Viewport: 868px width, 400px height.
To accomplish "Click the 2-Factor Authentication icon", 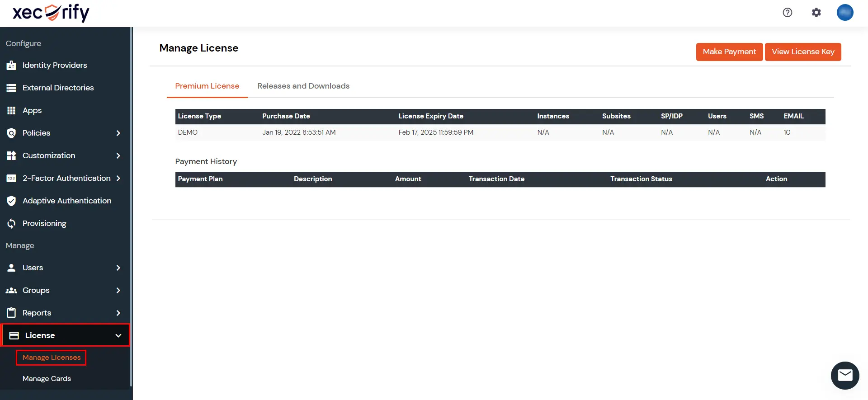I will (11, 178).
